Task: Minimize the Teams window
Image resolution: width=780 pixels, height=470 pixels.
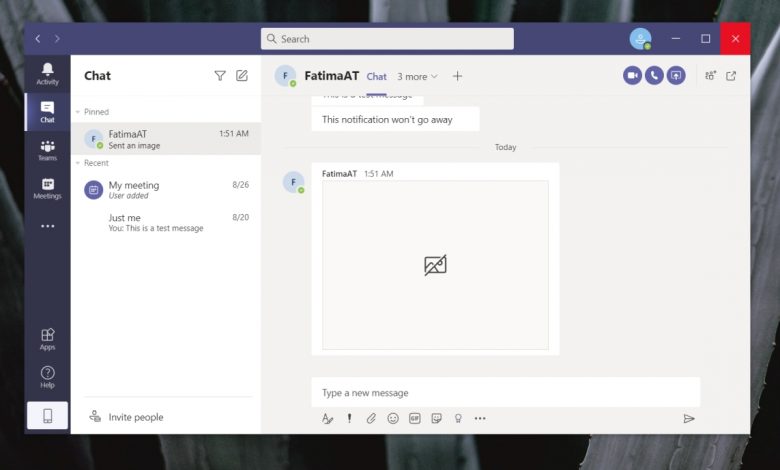Action: 676,38
